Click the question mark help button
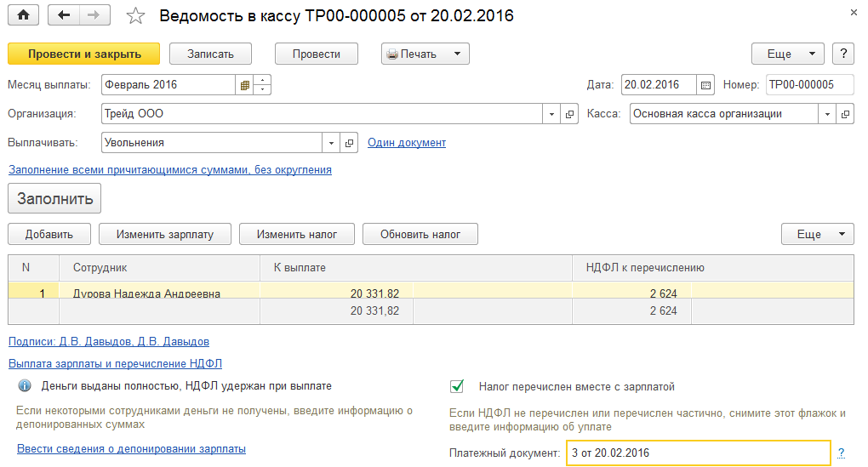Image resolution: width=868 pixels, height=467 pixels. click(842, 54)
